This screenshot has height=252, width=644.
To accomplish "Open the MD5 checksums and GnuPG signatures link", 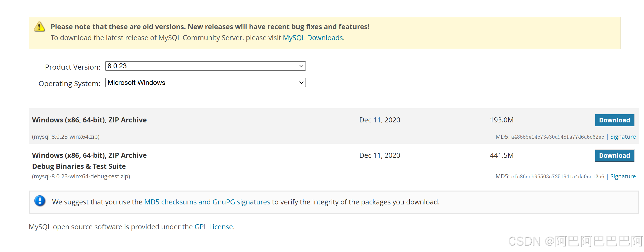I will [x=207, y=202].
